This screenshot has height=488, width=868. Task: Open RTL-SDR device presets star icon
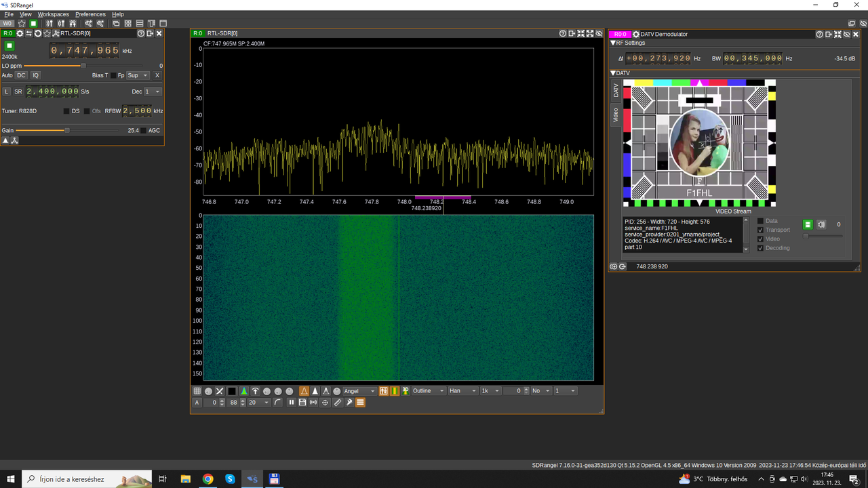(47, 33)
